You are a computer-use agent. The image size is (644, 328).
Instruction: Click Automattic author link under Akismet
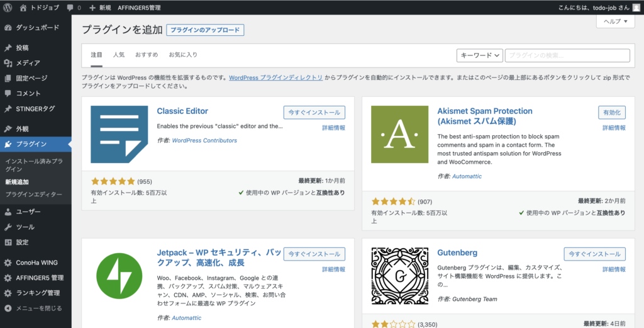point(467,176)
